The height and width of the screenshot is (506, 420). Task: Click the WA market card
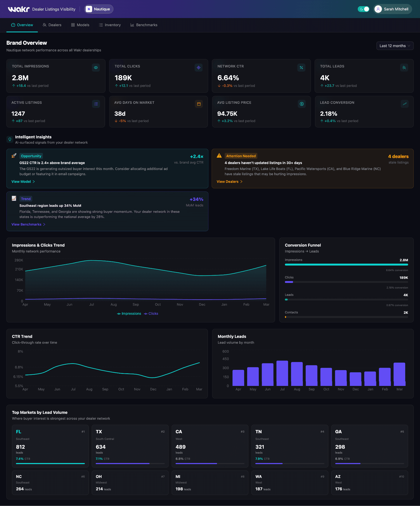(290, 483)
